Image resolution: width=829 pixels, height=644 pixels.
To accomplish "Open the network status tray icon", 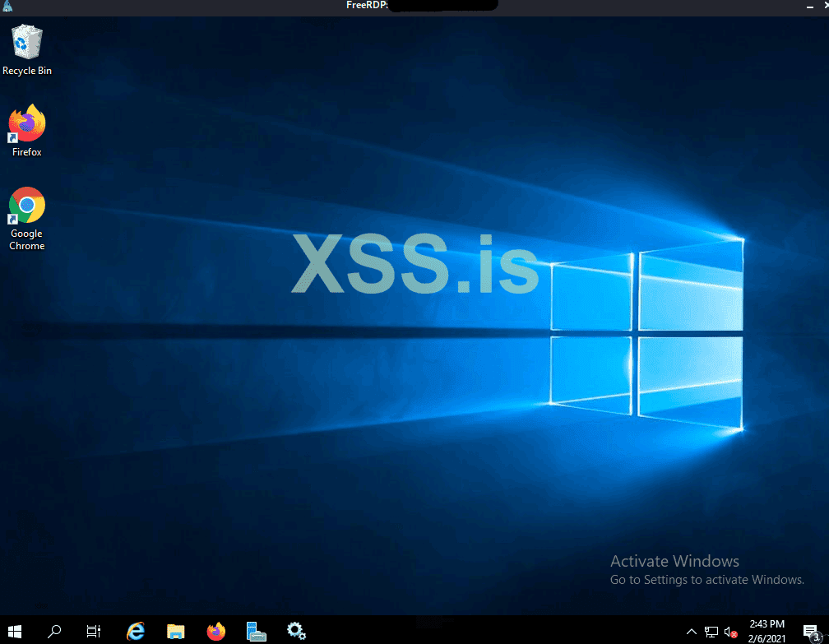I will (711, 632).
